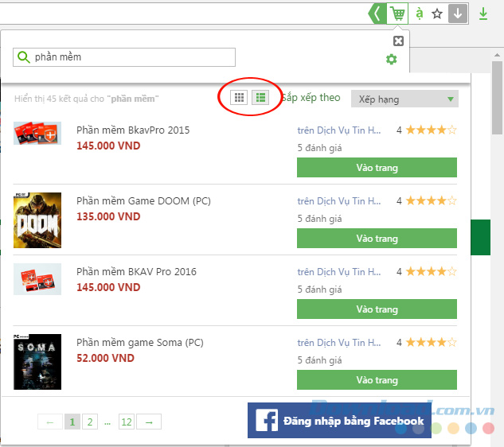Jump to page 12 of results
Image resolution: width=504 pixels, height=447 pixels.
[x=127, y=422]
